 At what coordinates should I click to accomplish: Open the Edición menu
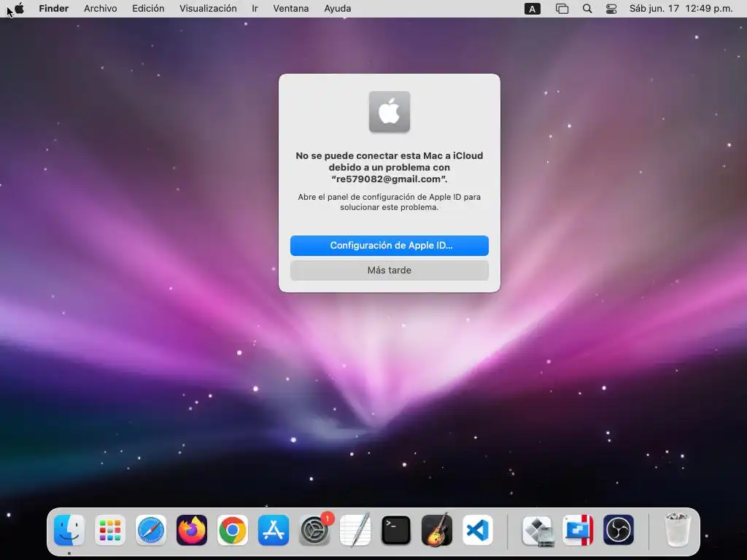click(148, 9)
